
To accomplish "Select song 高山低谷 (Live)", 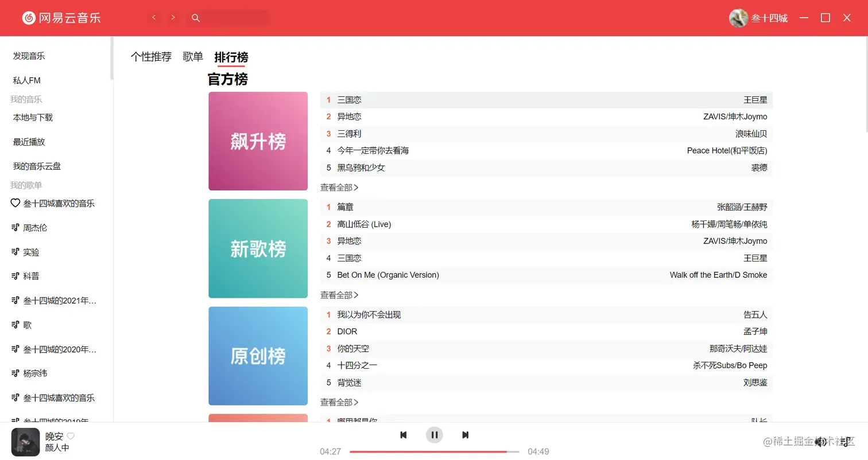I will (364, 224).
